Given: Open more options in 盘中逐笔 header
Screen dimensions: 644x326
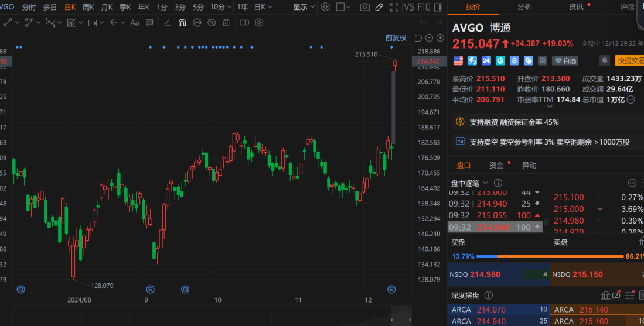Looking at the screenshot, I should pos(632,183).
